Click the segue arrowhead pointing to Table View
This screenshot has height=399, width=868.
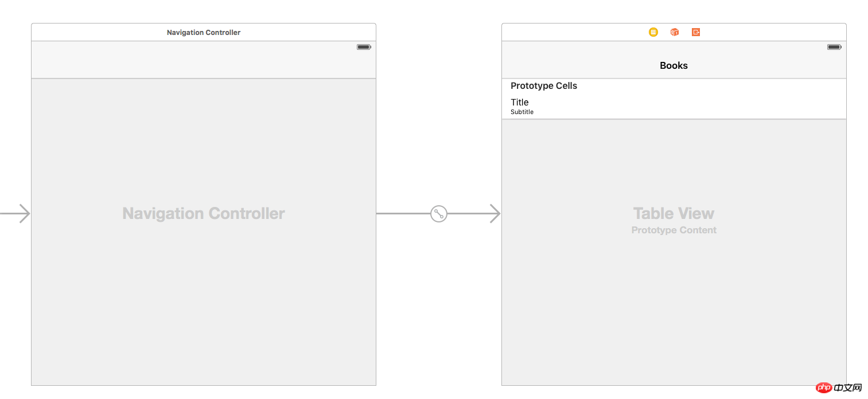[x=495, y=213]
